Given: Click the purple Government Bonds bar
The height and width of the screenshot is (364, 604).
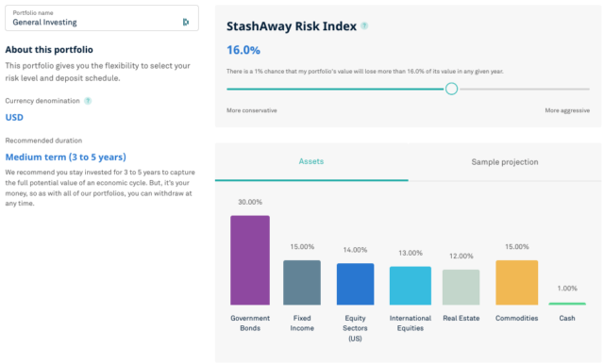Looking at the screenshot, I should [x=250, y=260].
